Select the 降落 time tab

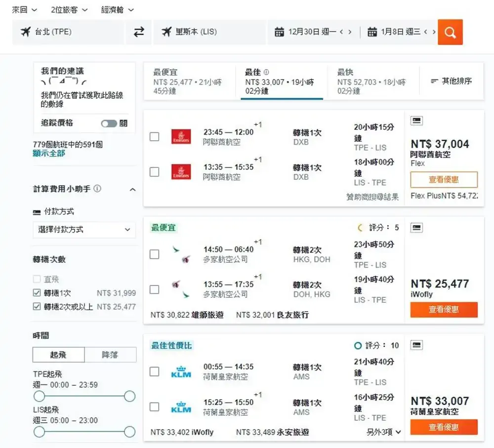click(x=110, y=355)
